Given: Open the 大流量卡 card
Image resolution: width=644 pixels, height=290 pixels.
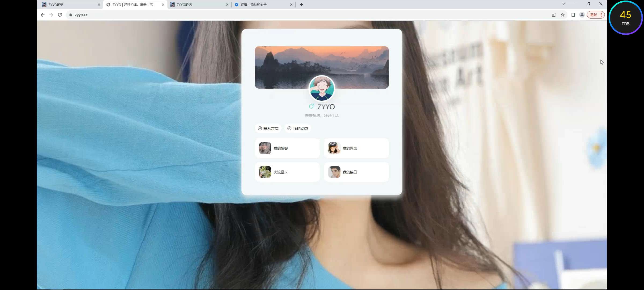Looking at the screenshot, I should pos(287,172).
